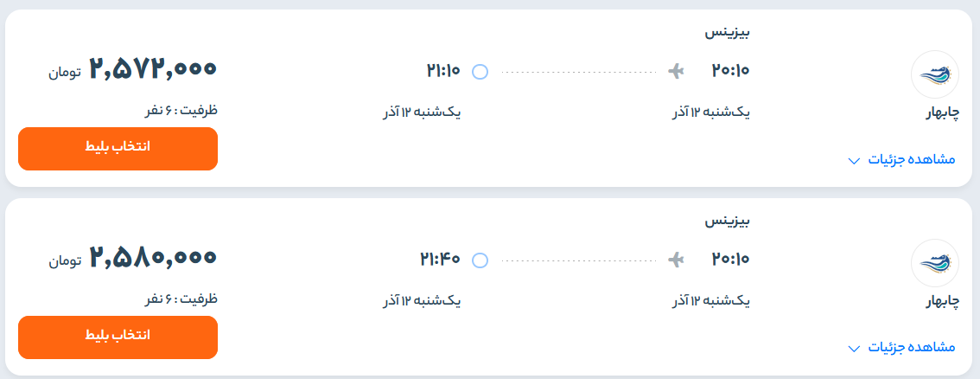This screenshot has width=980, height=379.
Task: Open 'مشاهده جزئیات' for flight arriving 21:40
Action: [911, 347]
